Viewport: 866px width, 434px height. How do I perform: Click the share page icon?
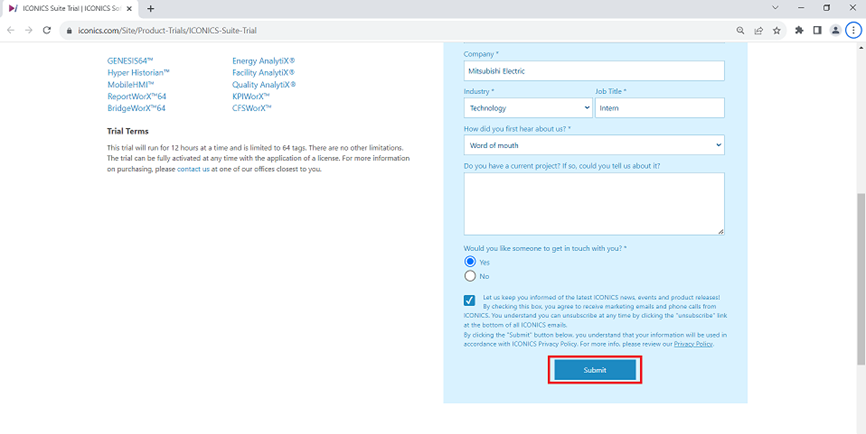click(x=759, y=30)
